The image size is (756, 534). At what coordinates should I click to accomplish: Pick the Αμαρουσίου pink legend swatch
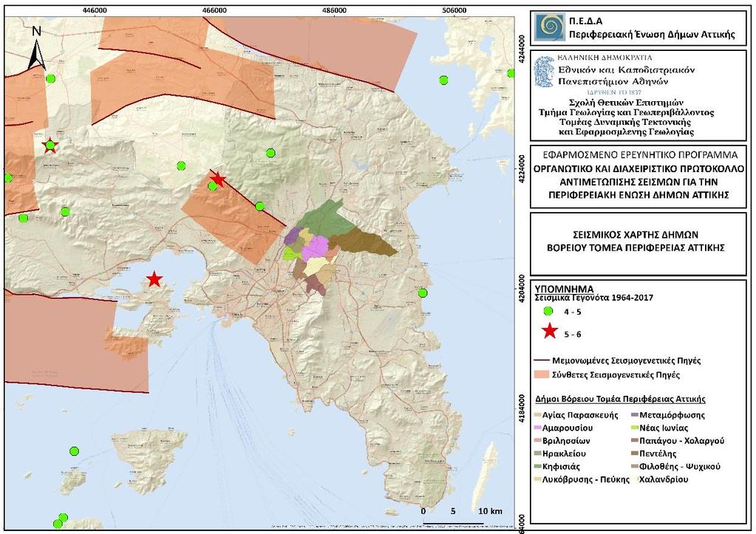537,428
